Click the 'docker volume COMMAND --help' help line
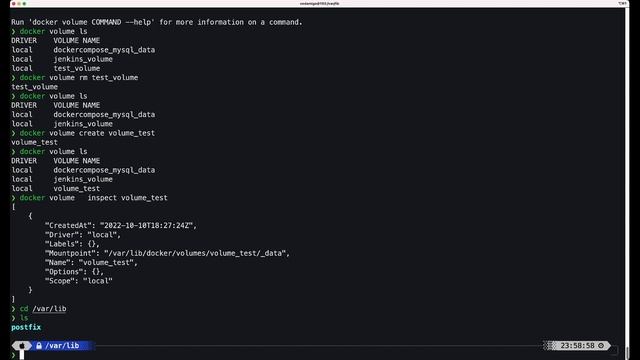Viewport: 640px width, 360px height. 157,22
